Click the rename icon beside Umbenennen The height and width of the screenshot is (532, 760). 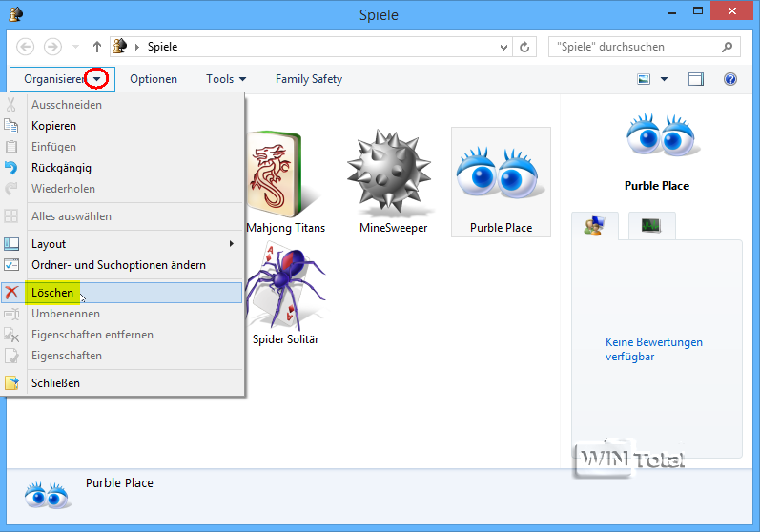pyautogui.click(x=11, y=314)
